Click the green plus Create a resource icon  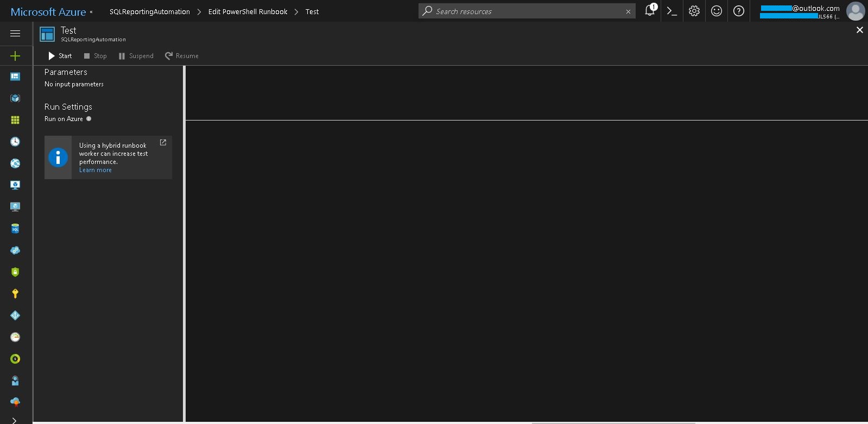tap(15, 56)
